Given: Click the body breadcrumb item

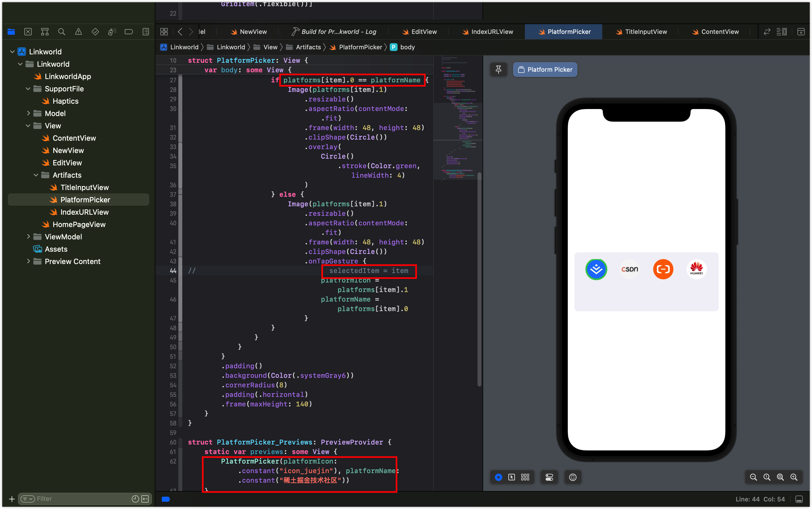Looking at the screenshot, I should (x=403, y=47).
